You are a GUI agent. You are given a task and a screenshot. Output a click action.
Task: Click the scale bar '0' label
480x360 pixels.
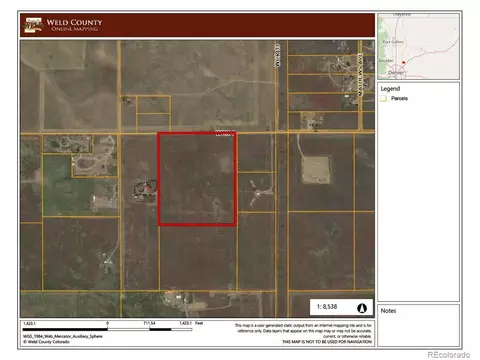(107, 323)
